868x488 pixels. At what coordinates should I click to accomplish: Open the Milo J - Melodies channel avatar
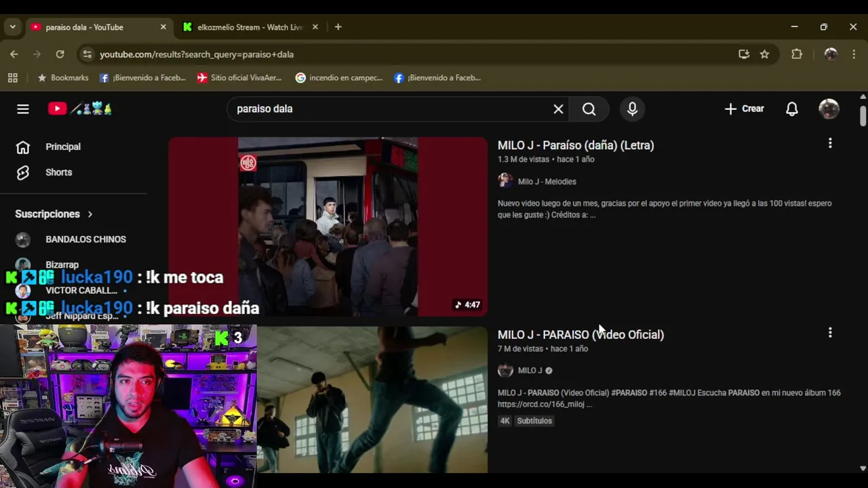coord(505,181)
